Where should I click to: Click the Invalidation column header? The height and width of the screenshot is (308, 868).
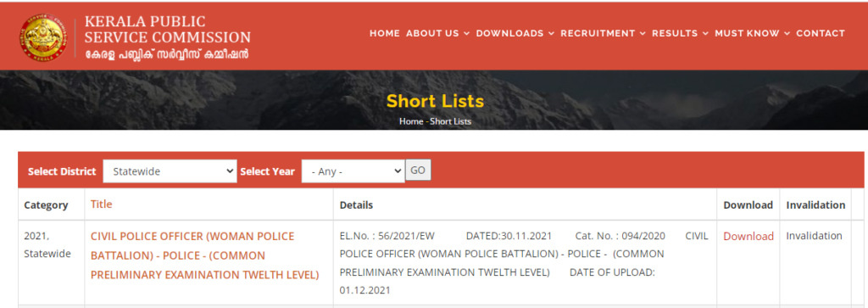[x=815, y=205]
